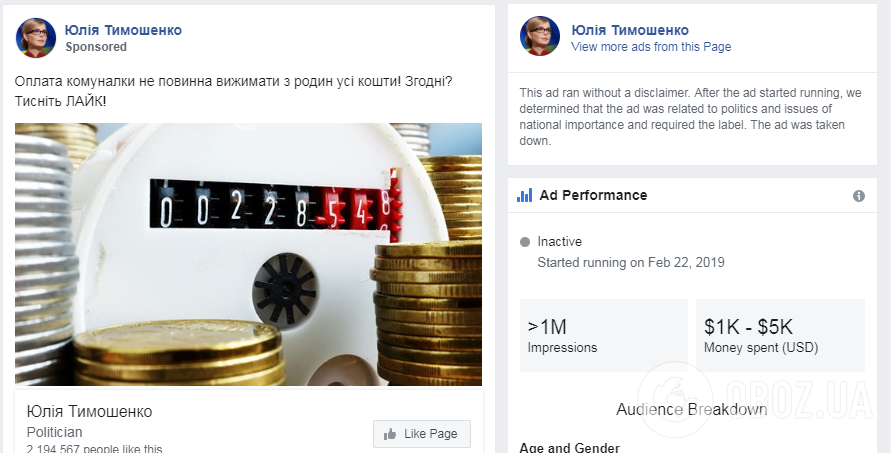Click the Age and Gender section label
Image resolution: width=891 pixels, height=453 pixels.
pyautogui.click(x=569, y=447)
